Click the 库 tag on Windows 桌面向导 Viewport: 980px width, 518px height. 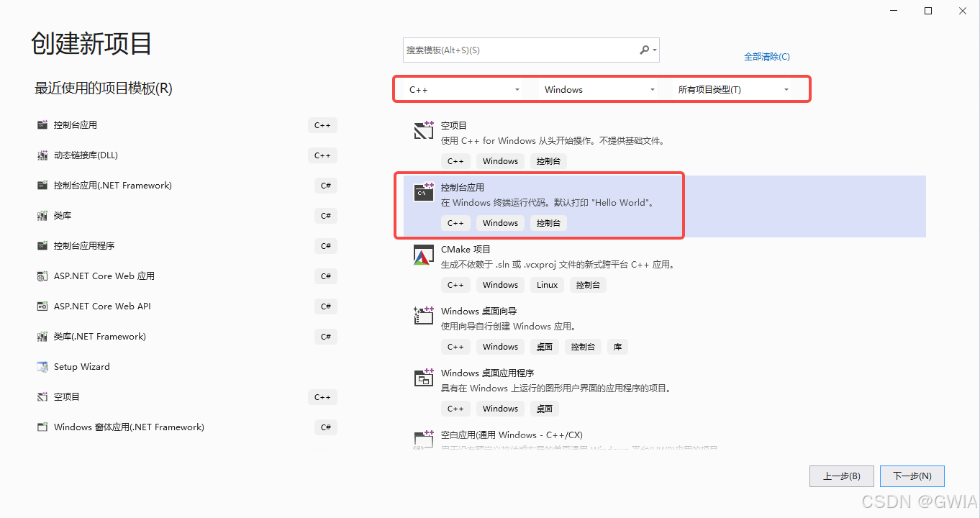(x=617, y=347)
